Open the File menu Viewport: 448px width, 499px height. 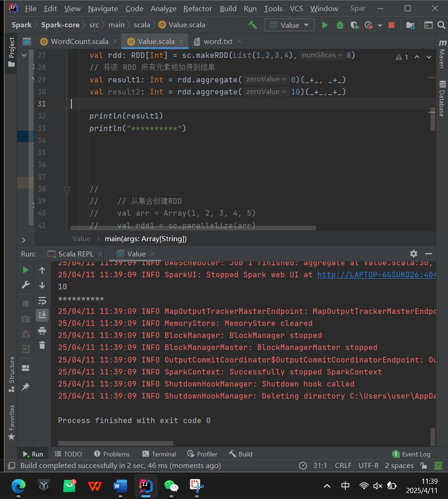tap(31, 9)
